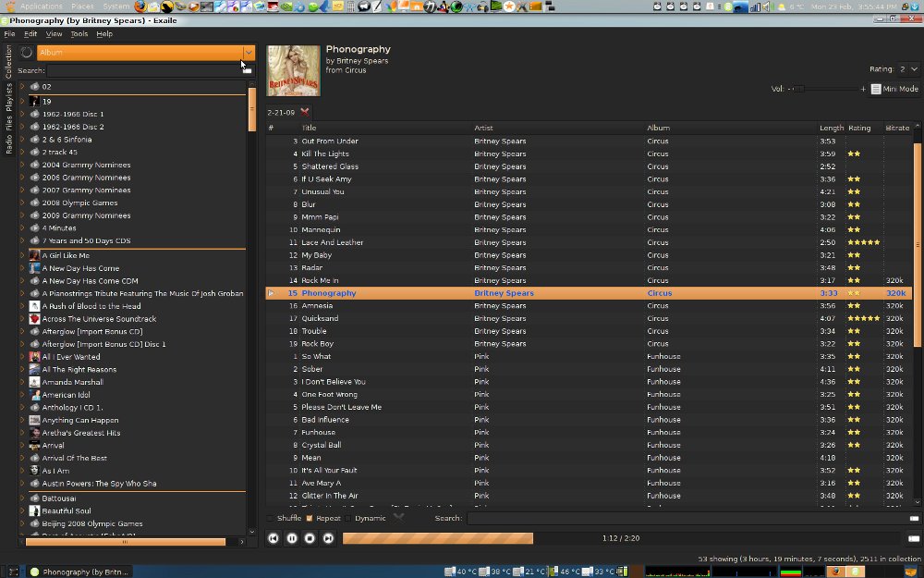The image size is (924, 578).
Task: Open the Tools menu
Action: tap(79, 34)
